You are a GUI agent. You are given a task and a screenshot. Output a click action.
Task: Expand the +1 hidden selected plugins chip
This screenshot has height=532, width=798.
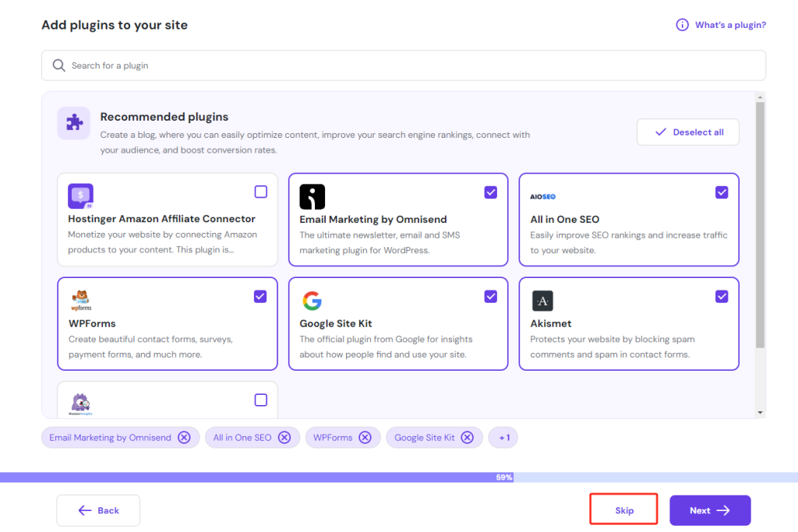[x=503, y=438]
